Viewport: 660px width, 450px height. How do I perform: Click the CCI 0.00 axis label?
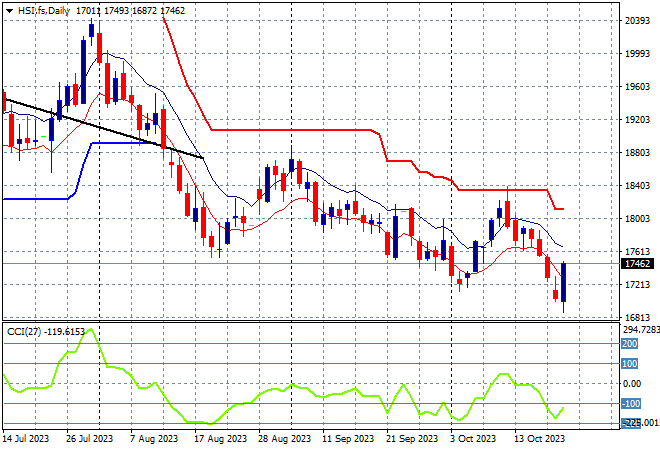(632, 384)
